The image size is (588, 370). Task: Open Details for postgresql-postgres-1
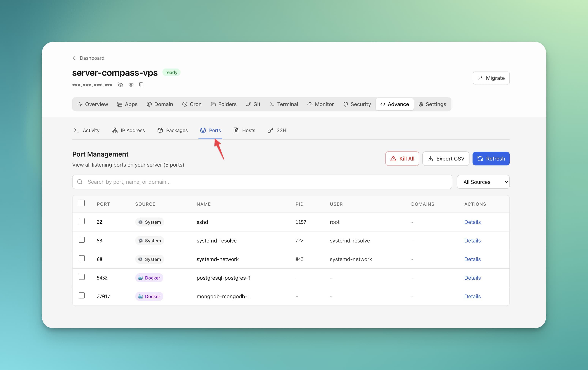[472, 278]
